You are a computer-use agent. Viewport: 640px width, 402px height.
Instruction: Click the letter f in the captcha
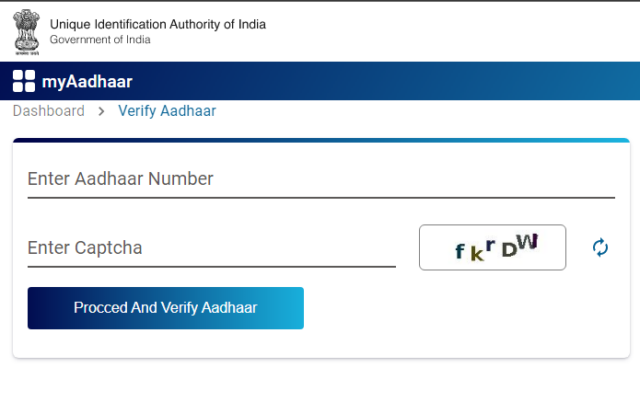460,251
